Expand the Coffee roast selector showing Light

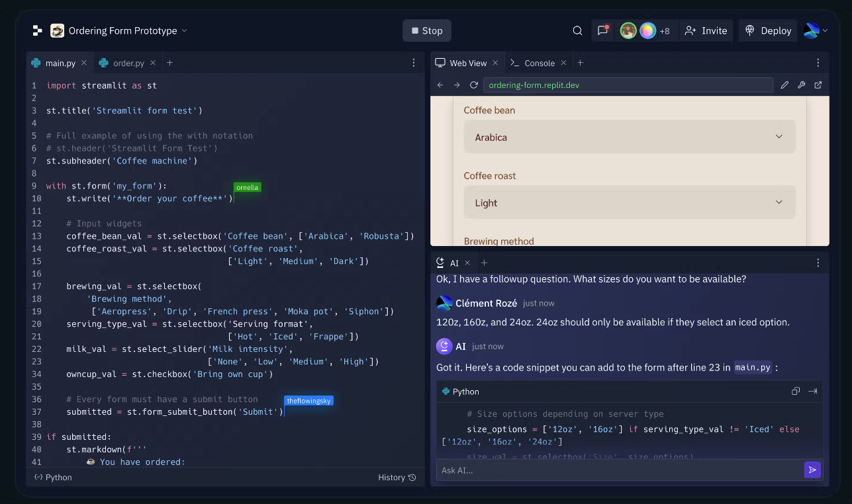[629, 202]
